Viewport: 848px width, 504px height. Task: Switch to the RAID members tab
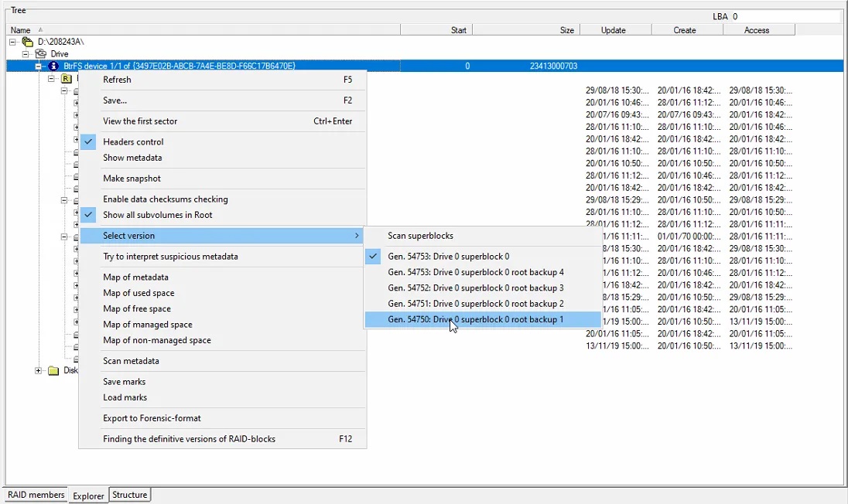pyautogui.click(x=36, y=495)
